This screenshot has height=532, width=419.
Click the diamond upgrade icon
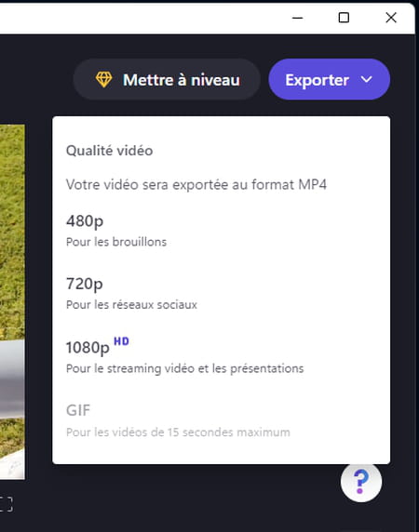coord(103,80)
